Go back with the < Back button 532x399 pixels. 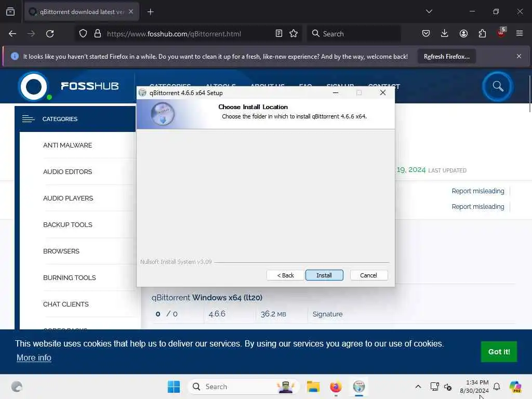[x=285, y=275]
